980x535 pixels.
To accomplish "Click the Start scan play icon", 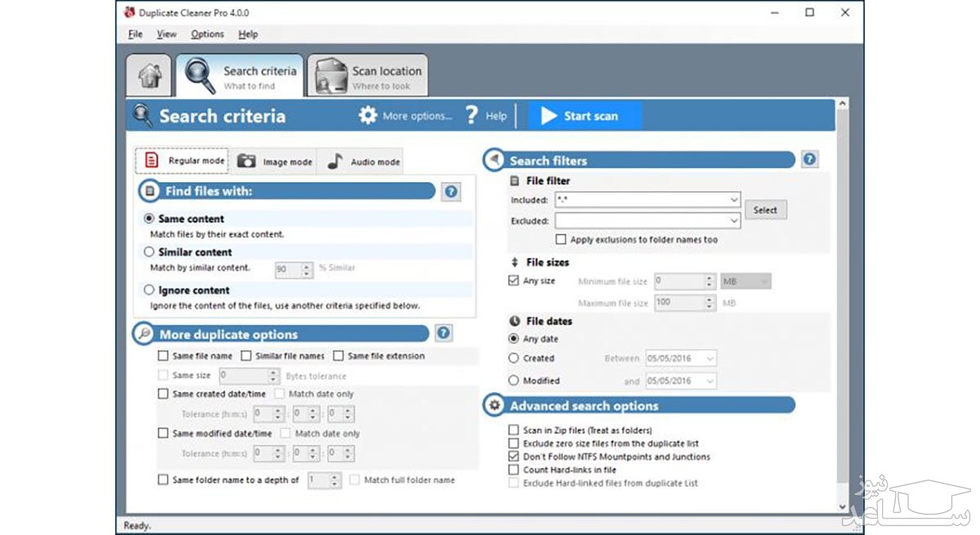I will [x=549, y=116].
